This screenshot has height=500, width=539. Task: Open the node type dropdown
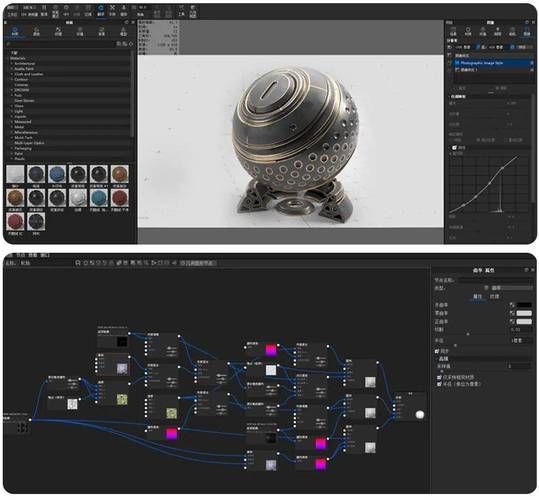click(x=509, y=288)
